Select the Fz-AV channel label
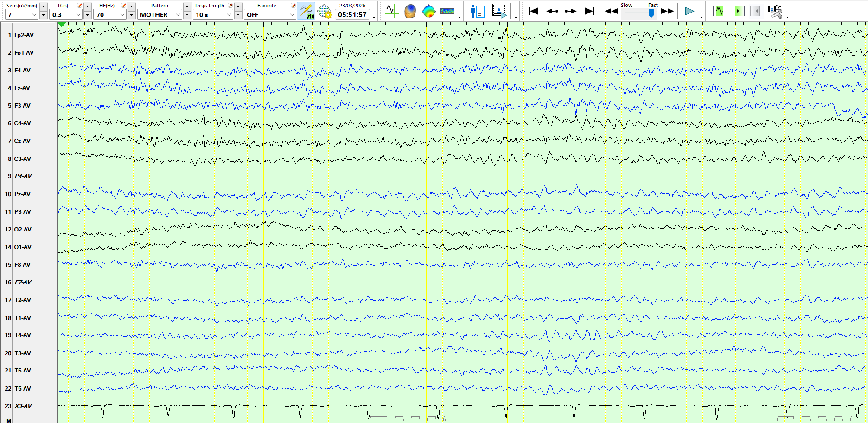The width and height of the screenshot is (868, 423). click(x=22, y=88)
